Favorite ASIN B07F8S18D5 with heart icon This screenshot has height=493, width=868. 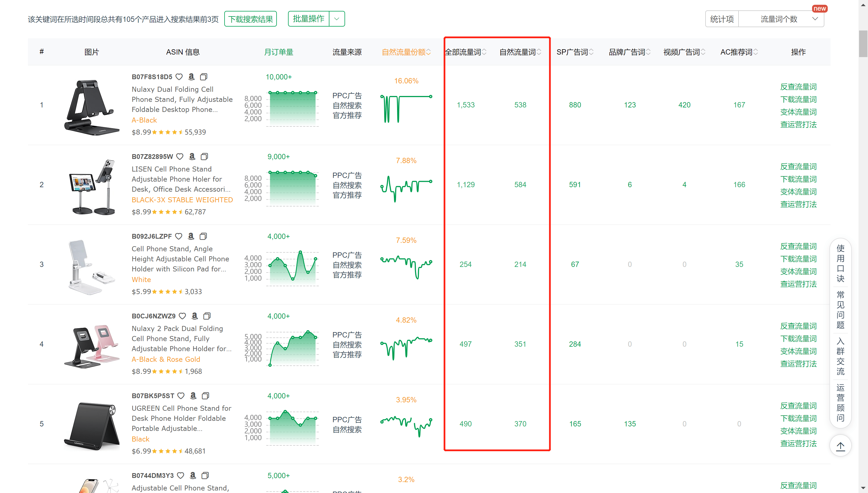coord(179,77)
